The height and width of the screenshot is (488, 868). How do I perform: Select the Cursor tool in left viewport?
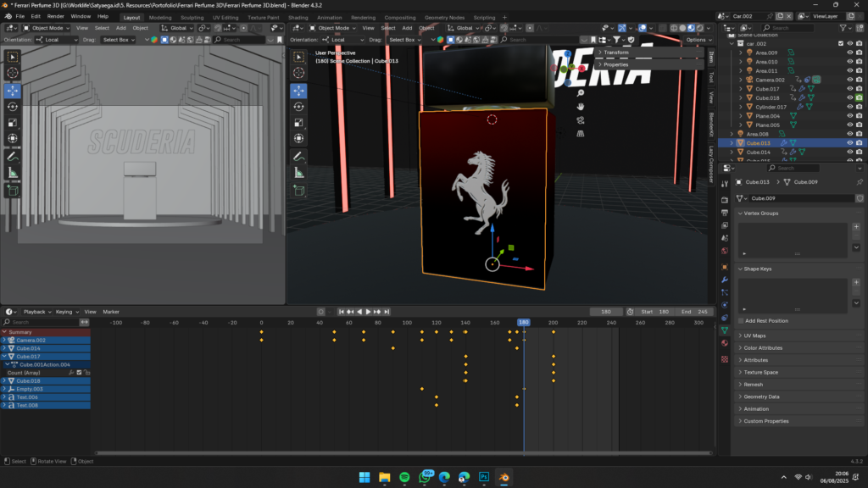coord(13,73)
